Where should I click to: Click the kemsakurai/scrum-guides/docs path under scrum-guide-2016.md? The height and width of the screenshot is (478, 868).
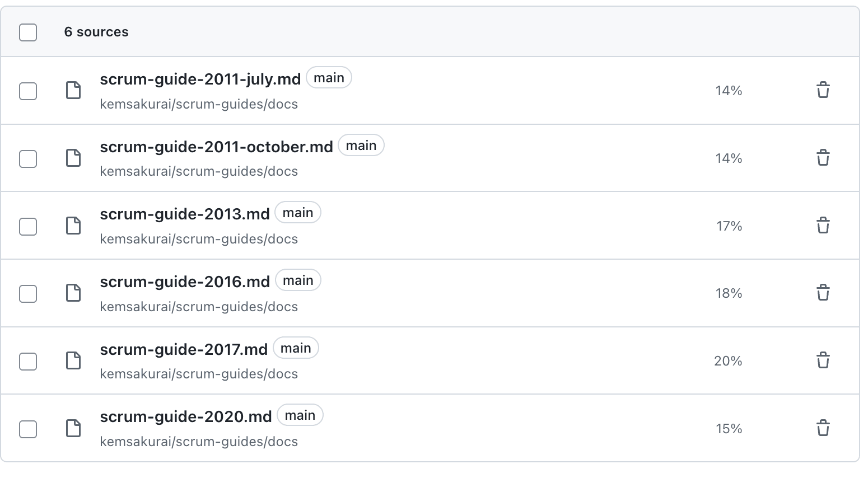click(199, 307)
